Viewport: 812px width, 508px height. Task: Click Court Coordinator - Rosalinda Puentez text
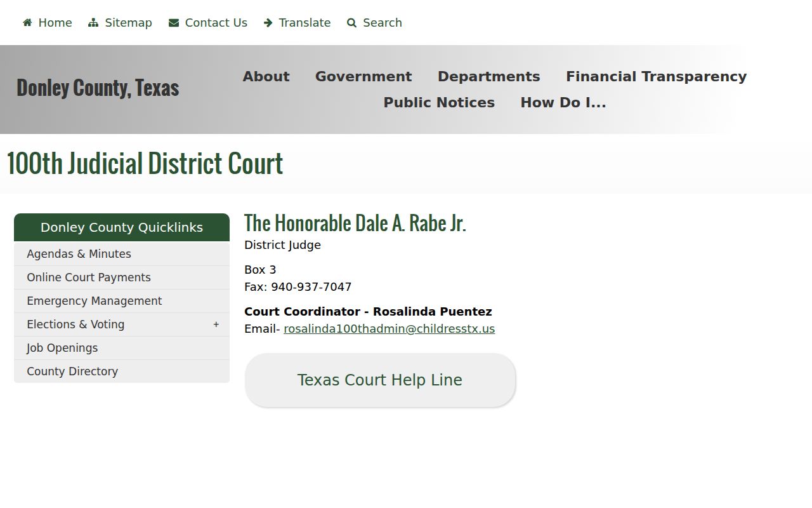tap(368, 312)
